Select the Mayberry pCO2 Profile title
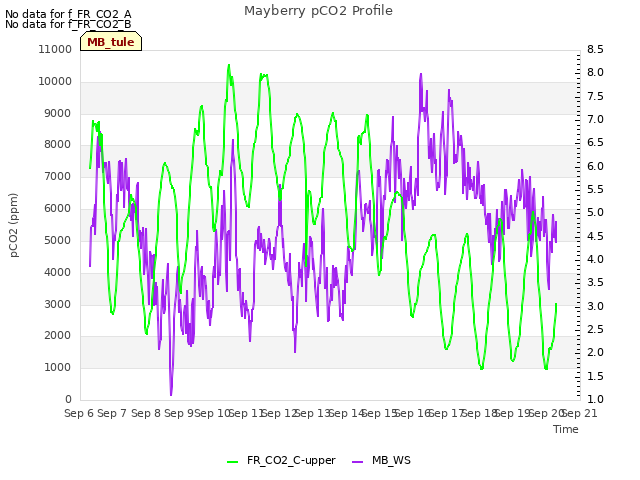 click(x=318, y=11)
